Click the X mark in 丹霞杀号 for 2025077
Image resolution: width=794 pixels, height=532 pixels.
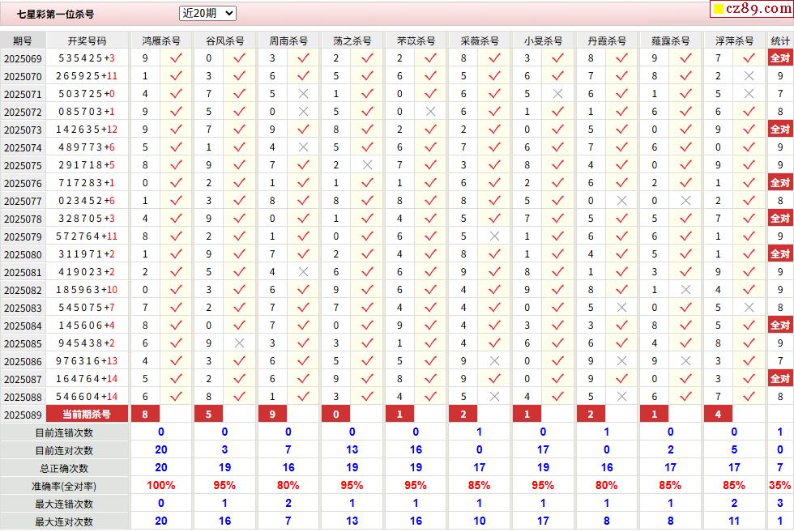(x=622, y=201)
